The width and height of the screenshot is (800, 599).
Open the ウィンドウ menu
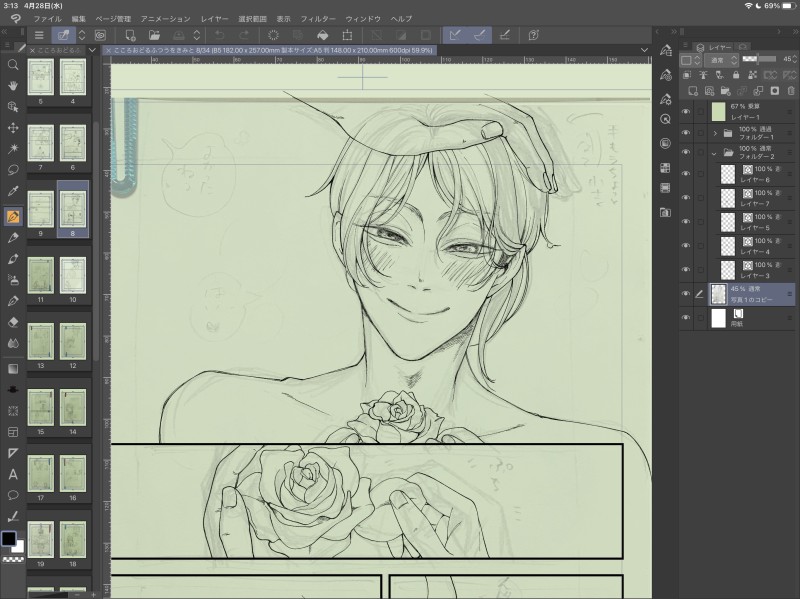tap(363, 19)
